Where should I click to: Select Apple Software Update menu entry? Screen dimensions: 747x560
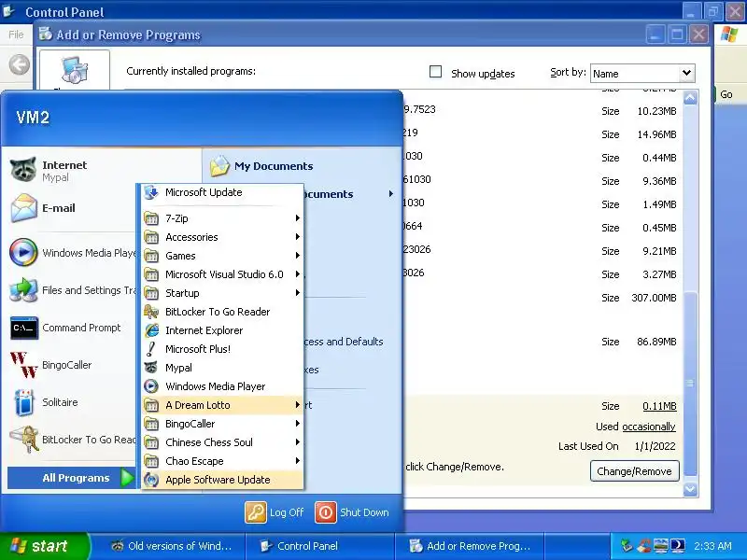(222, 480)
